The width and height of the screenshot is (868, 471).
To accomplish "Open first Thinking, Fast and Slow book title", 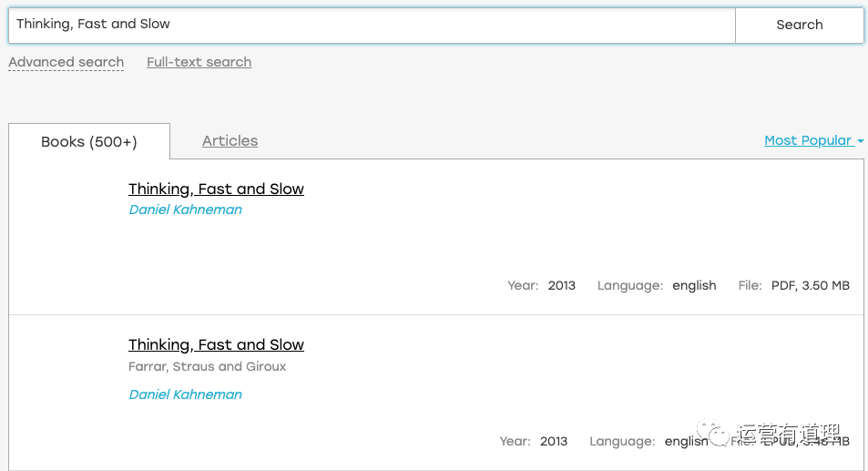I will 216,189.
